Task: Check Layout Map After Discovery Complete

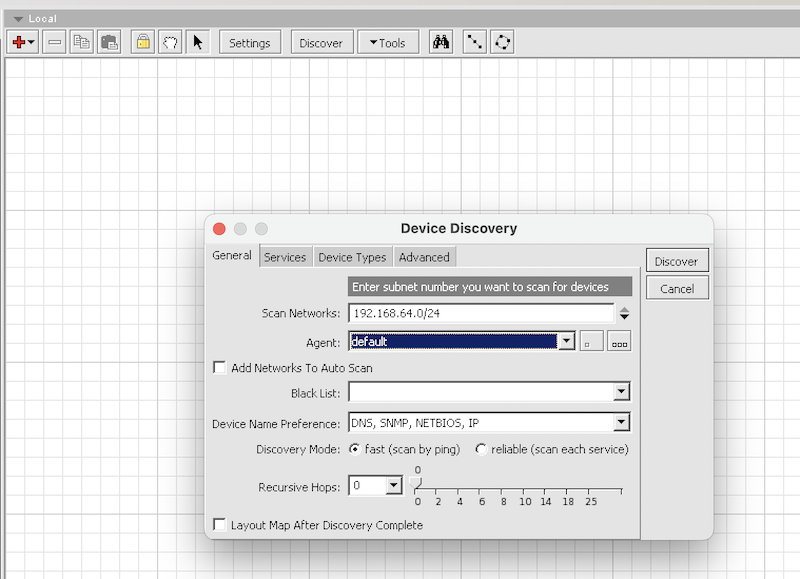Action: point(217,524)
